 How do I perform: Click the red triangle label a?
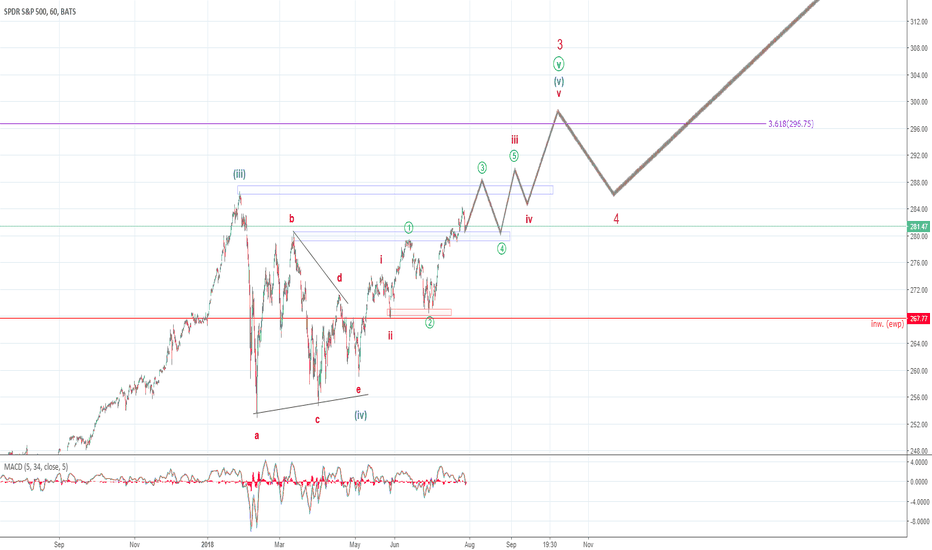click(x=257, y=436)
